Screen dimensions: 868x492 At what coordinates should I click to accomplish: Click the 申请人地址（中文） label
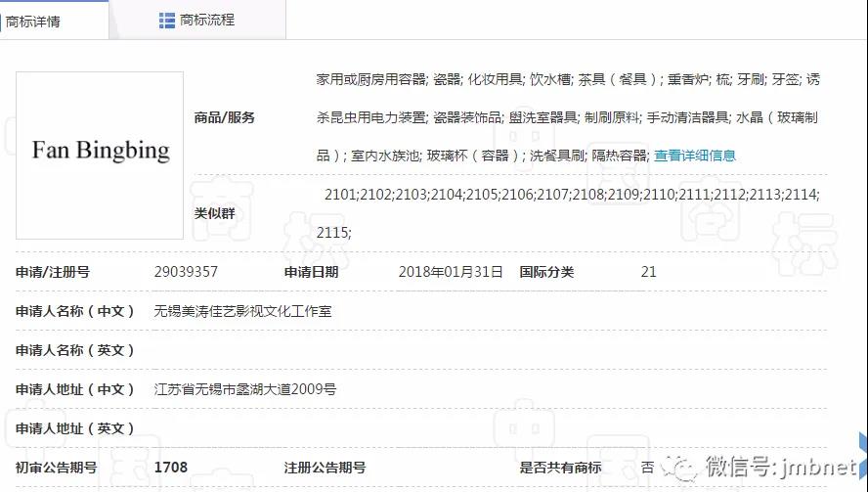(74, 389)
